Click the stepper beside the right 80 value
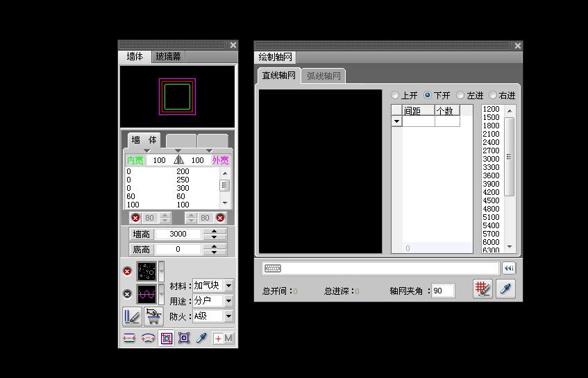This screenshot has height=378, width=588. tap(191, 218)
